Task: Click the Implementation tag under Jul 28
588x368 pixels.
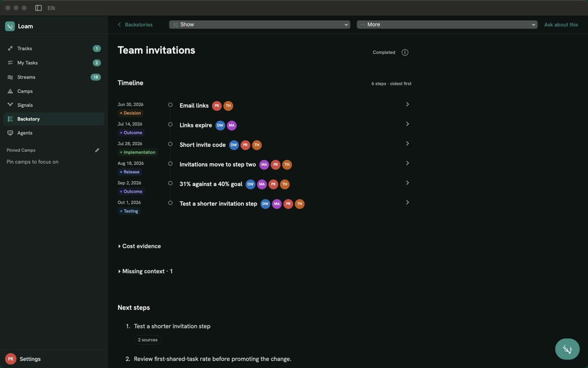Action: click(138, 152)
